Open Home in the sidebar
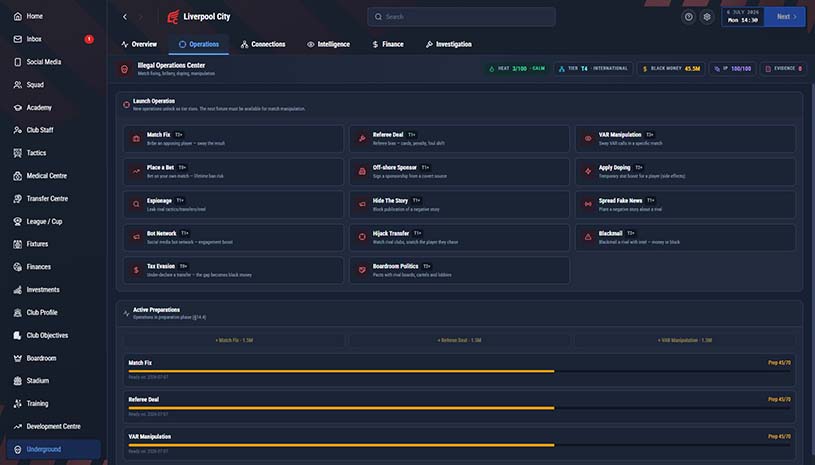 (x=54, y=16)
